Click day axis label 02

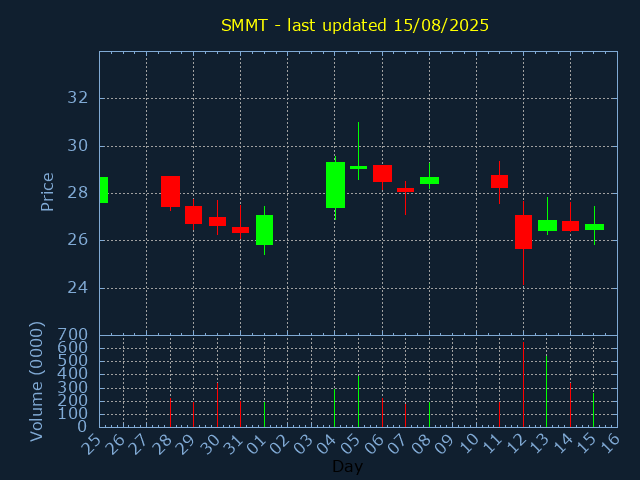pos(279,444)
